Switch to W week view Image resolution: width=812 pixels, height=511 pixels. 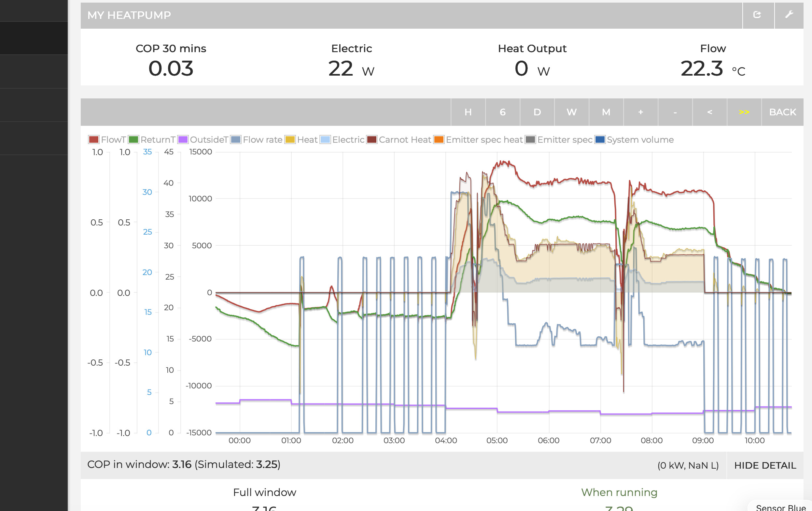point(572,112)
